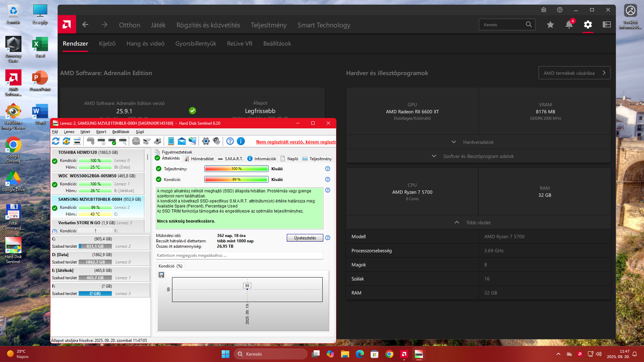
Task: Collapse the Több részlet section
Action: [478, 223]
